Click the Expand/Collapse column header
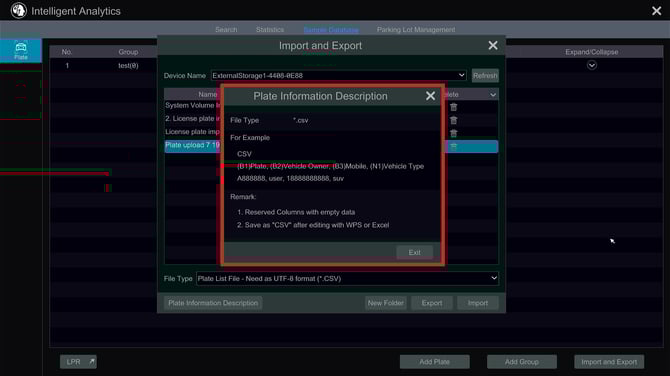 (x=591, y=52)
